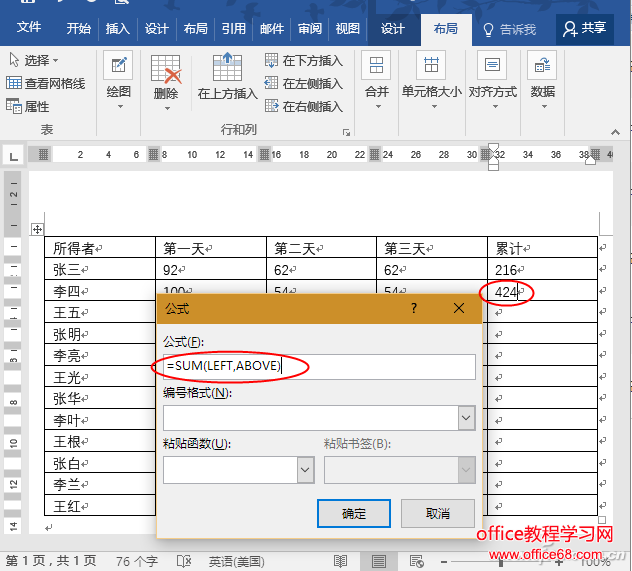Click zoom out minus button
This screenshot has height=571, width=632.
(x=444, y=561)
